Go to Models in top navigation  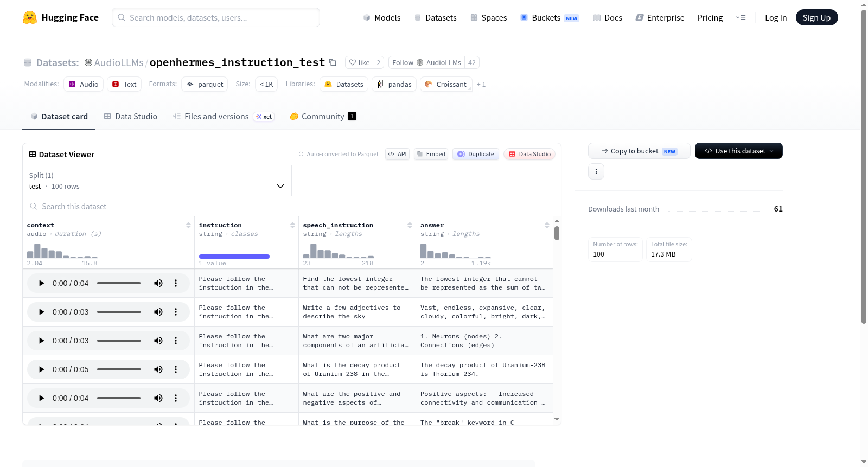(x=382, y=18)
